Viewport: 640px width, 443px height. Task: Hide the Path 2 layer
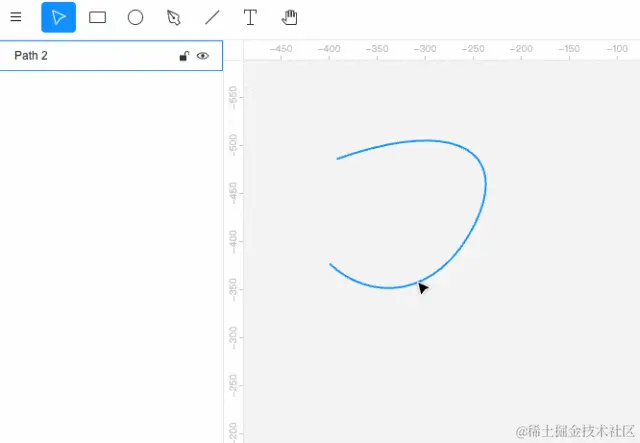[203, 56]
